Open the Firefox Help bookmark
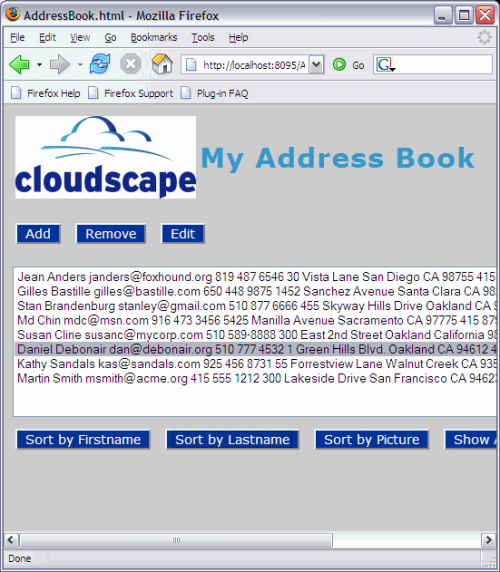The image size is (500, 572). [46, 93]
